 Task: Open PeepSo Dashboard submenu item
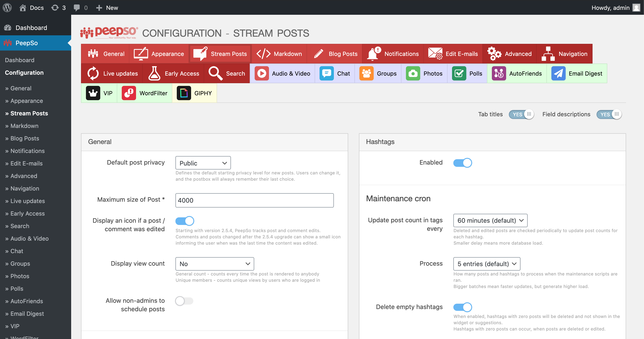[19, 60]
